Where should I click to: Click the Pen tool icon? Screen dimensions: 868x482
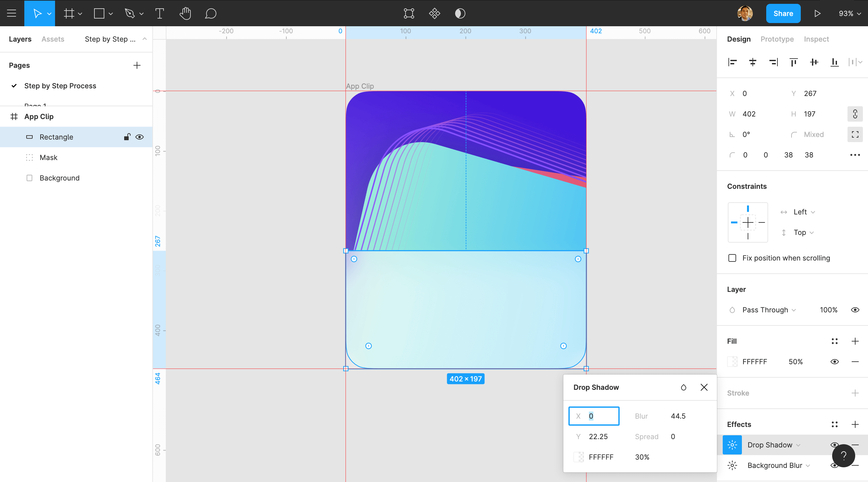(130, 13)
